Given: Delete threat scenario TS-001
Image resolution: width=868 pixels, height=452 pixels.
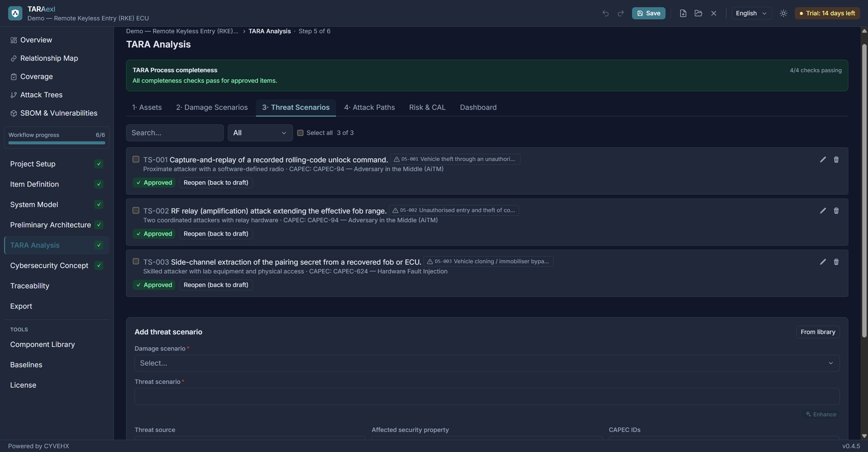Looking at the screenshot, I should 836,159.
